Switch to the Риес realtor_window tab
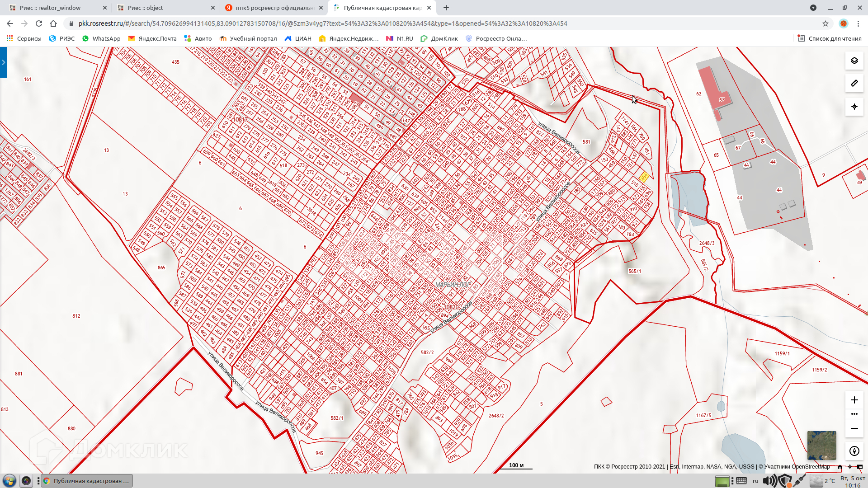Image resolution: width=868 pixels, height=488 pixels. click(x=50, y=8)
